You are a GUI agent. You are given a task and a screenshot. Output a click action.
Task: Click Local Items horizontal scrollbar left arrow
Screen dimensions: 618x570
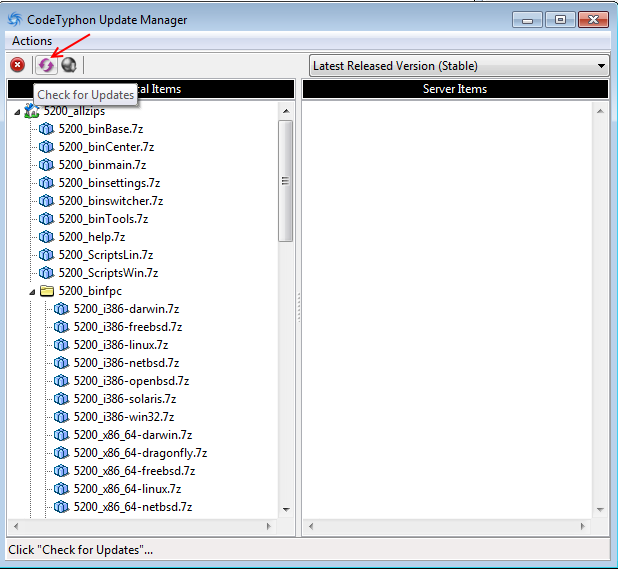pyautogui.click(x=16, y=526)
